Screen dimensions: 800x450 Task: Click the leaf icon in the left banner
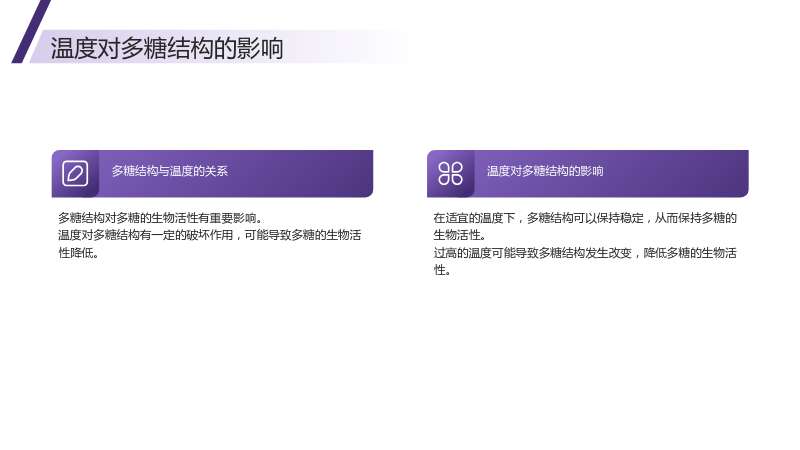point(76,173)
